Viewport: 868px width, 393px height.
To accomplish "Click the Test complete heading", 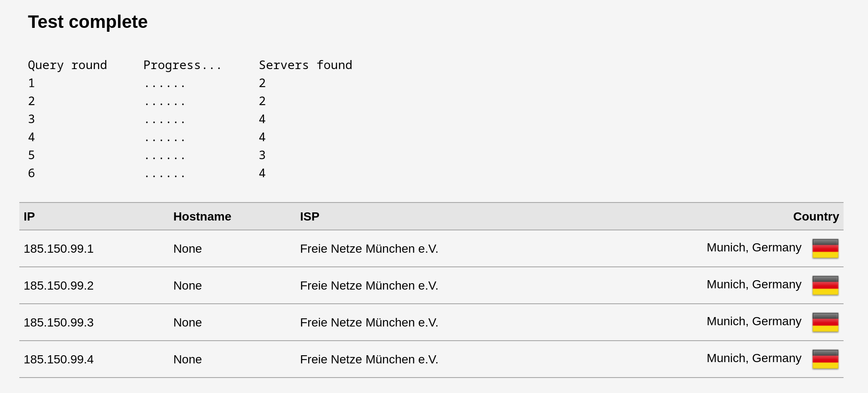I will coord(88,22).
